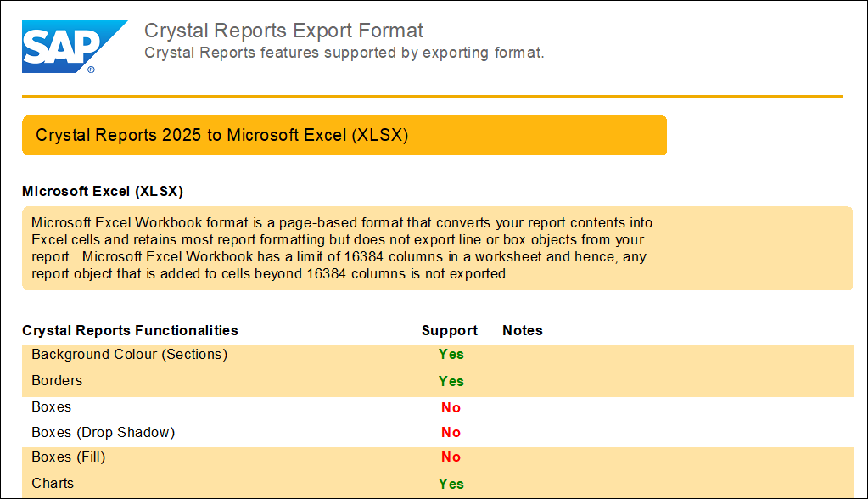Click the 'Notes' column header
This screenshot has height=499, width=868.
click(x=523, y=330)
